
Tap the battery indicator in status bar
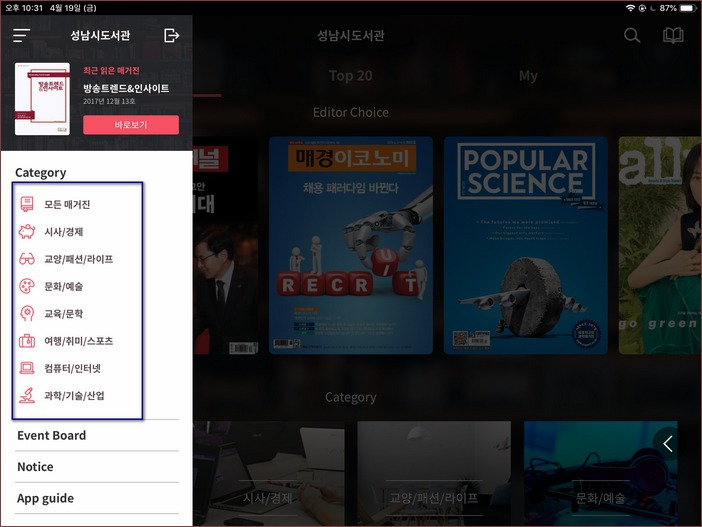point(688,8)
